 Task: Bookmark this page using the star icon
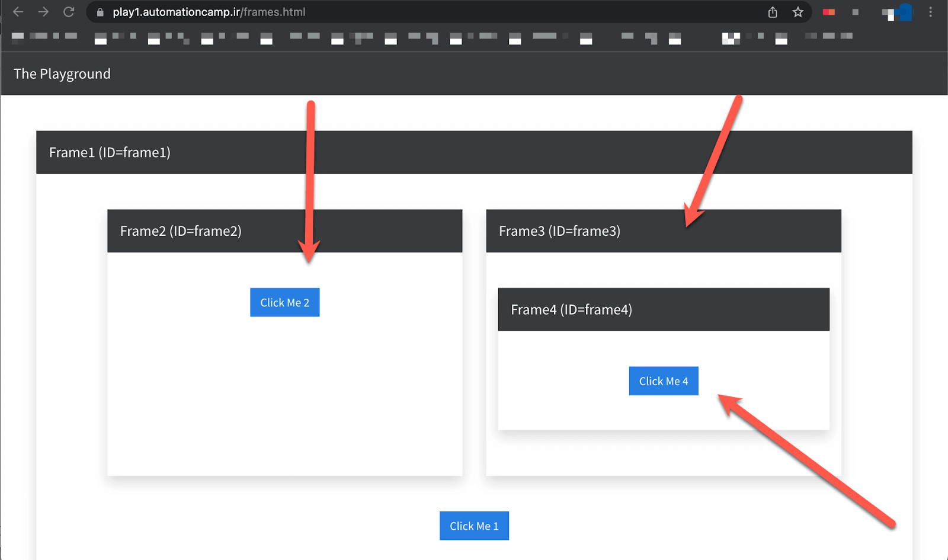click(x=798, y=12)
